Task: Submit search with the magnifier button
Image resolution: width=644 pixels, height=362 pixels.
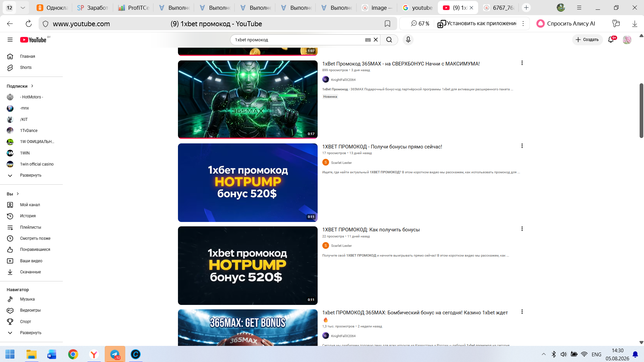Action: (389, 40)
